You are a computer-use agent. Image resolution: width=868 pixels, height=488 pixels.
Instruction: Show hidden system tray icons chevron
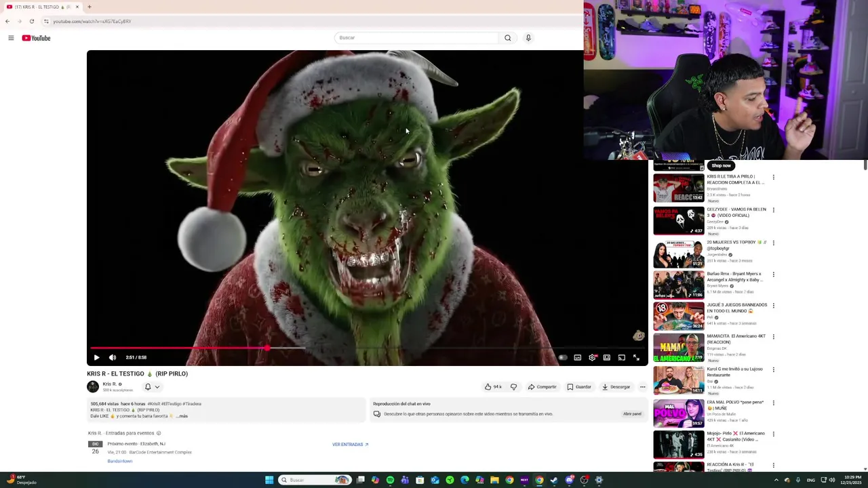[776, 480]
